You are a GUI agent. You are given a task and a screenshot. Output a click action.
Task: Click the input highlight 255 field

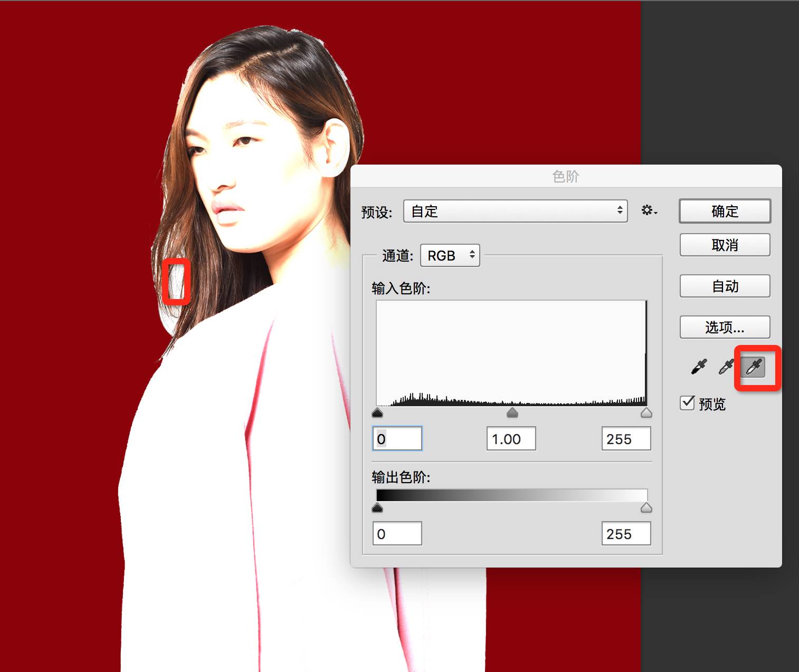pos(626,438)
